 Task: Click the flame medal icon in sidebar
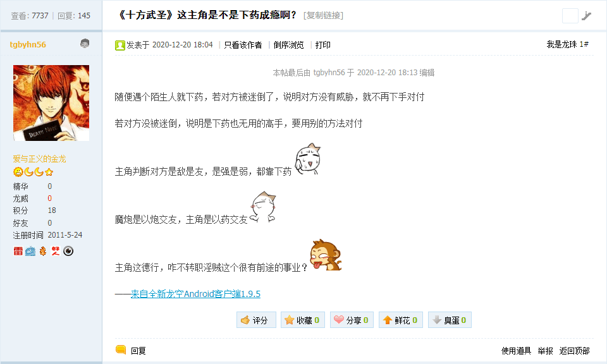(43, 251)
